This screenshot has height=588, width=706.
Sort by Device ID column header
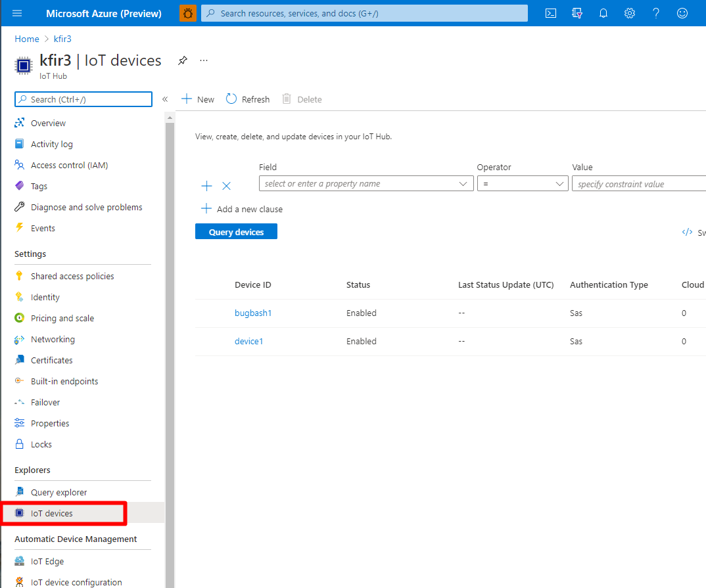[253, 284]
